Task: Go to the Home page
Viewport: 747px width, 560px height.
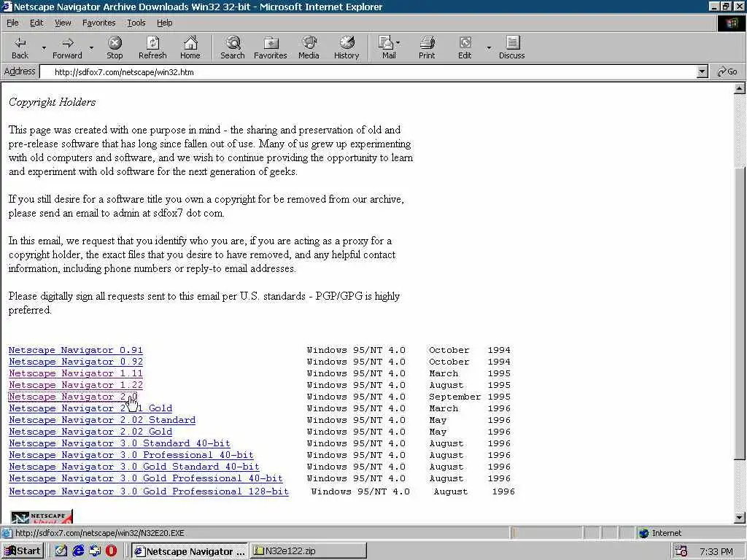Action: pos(190,47)
